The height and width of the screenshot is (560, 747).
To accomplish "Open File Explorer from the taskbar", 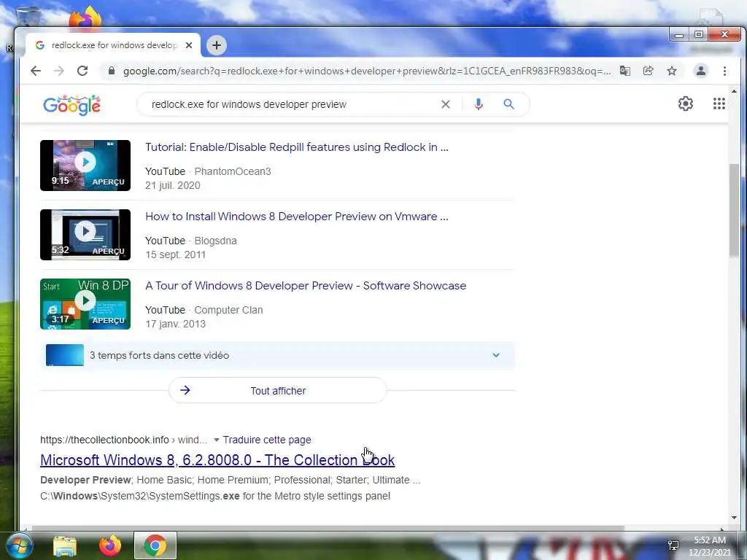I will 65,546.
